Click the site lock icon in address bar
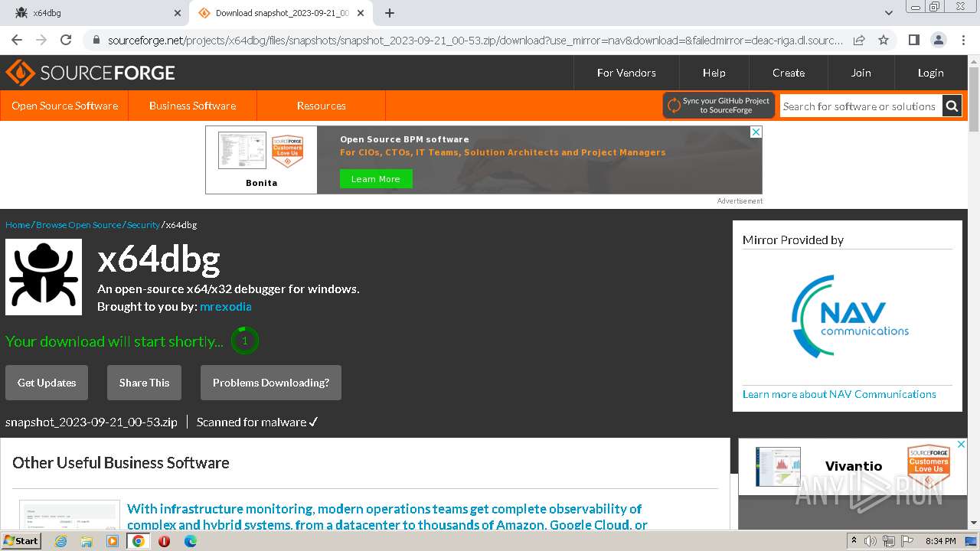 (x=96, y=40)
